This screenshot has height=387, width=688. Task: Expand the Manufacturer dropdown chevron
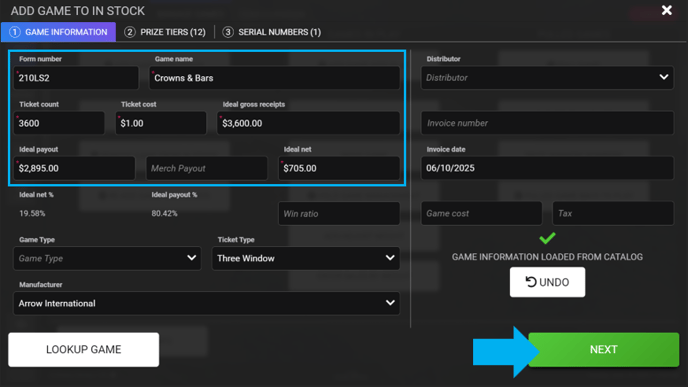(x=390, y=303)
